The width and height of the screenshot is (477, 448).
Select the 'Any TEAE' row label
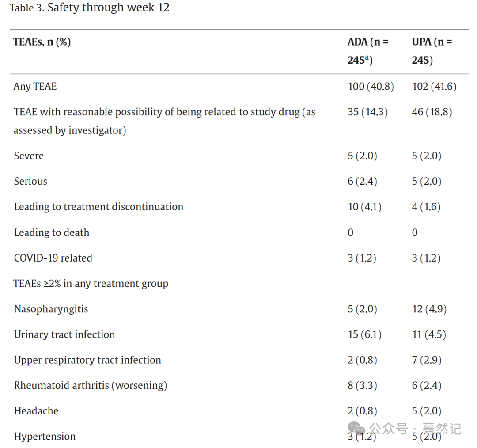pyautogui.click(x=35, y=87)
